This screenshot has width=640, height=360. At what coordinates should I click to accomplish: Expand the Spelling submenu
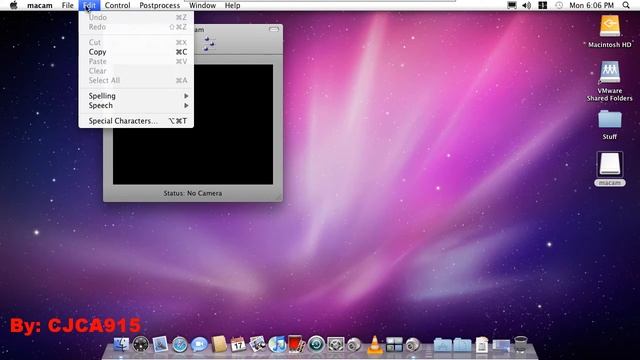(x=136, y=96)
